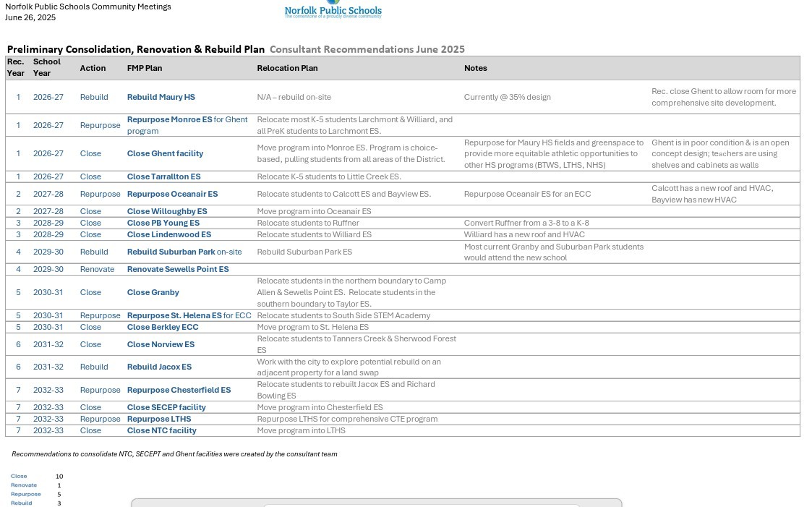Select the 'Close Berkley ECC' cell
This screenshot has width=812, height=507.
pyautogui.click(x=163, y=327)
